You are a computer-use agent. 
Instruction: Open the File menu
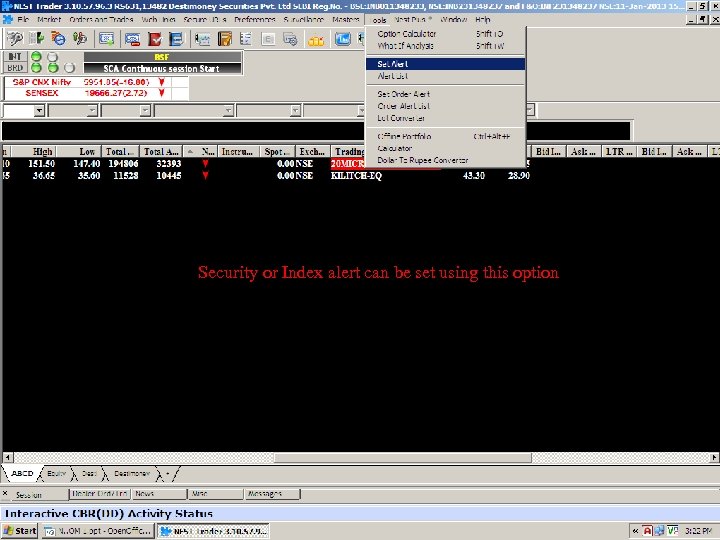(23, 20)
